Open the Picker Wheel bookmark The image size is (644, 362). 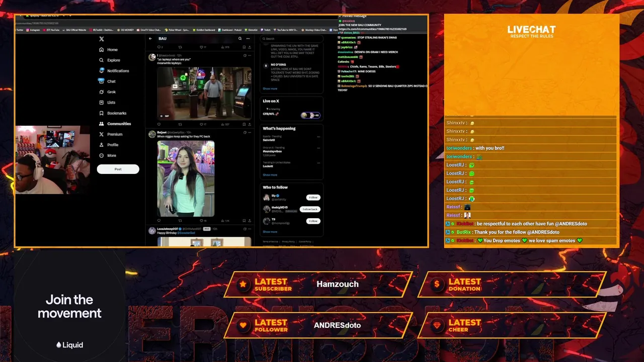[x=177, y=30]
